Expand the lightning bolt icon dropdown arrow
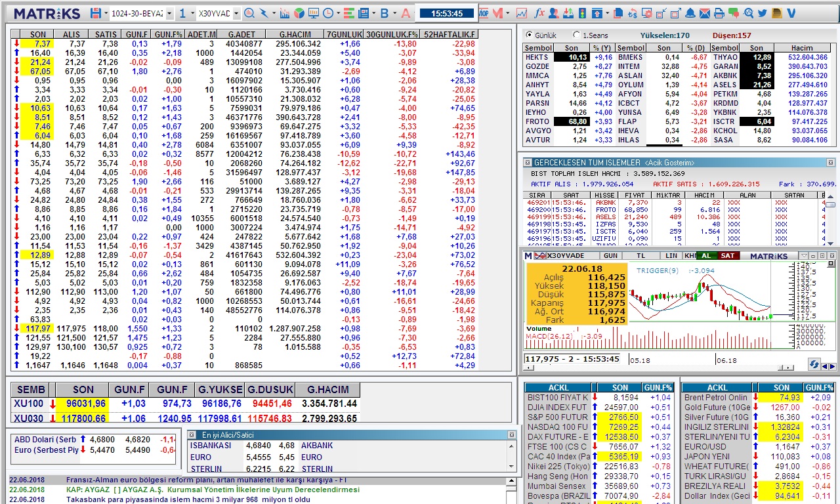The width and height of the screenshot is (840, 504). [274, 13]
